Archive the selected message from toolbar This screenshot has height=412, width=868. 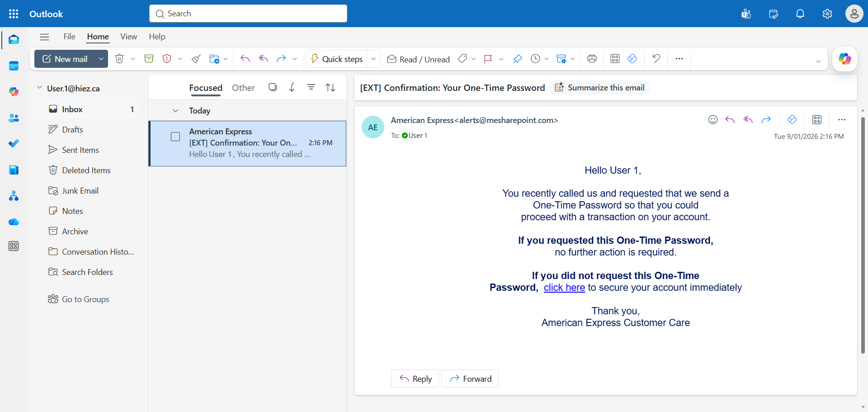[x=149, y=59]
